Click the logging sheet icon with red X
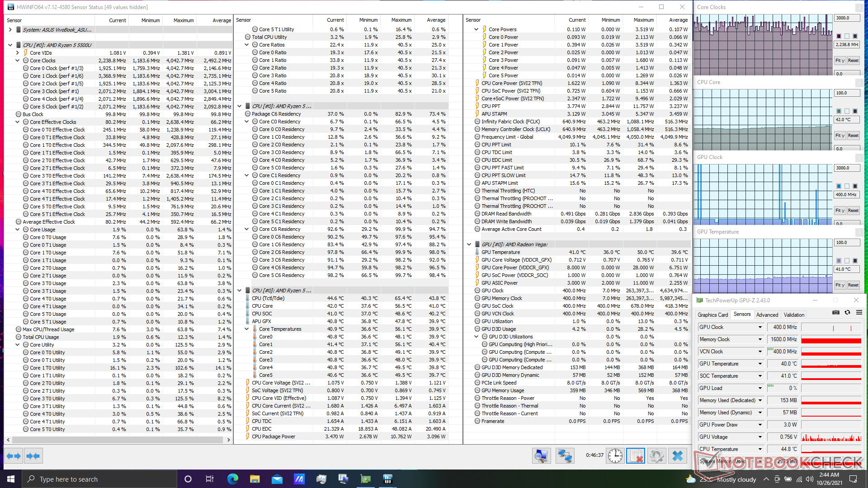The height and width of the screenshot is (488, 868). [x=635, y=456]
